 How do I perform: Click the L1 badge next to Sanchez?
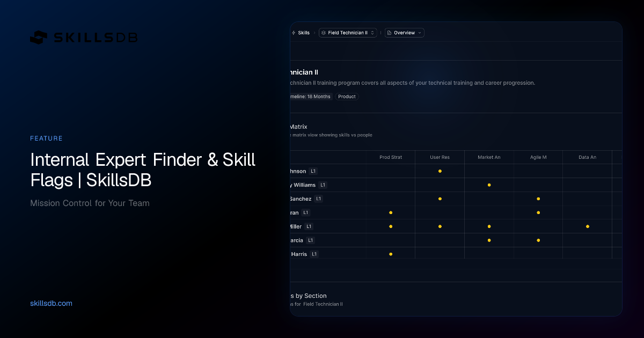(x=318, y=199)
